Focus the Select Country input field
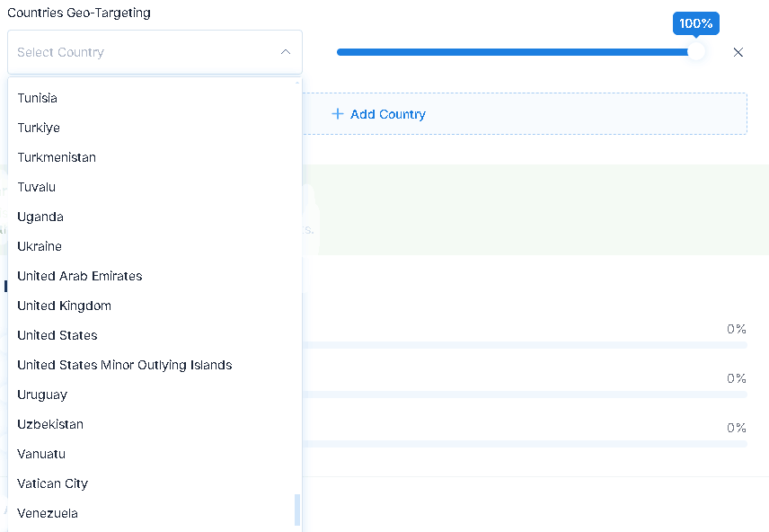Image resolution: width=769 pixels, height=532 pixels. pyautogui.click(x=155, y=52)
